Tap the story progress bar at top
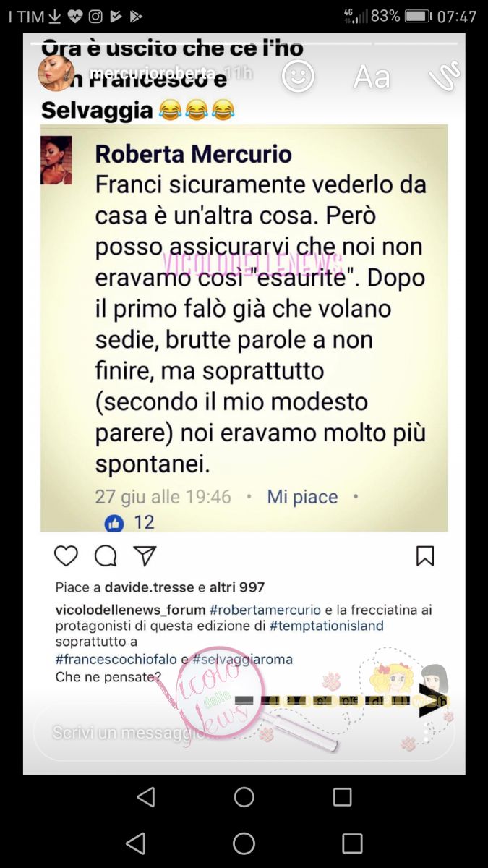The image size is (488, 868). click(244, 43)
